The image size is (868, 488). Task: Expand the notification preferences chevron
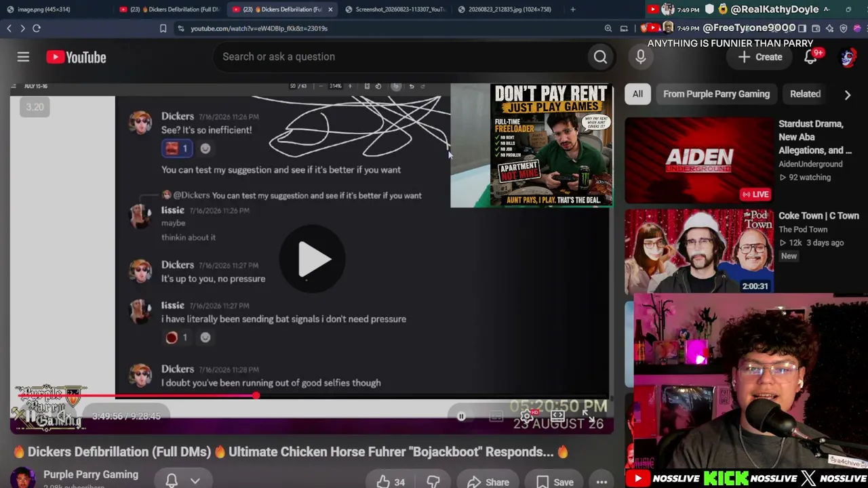coord(195,481)
